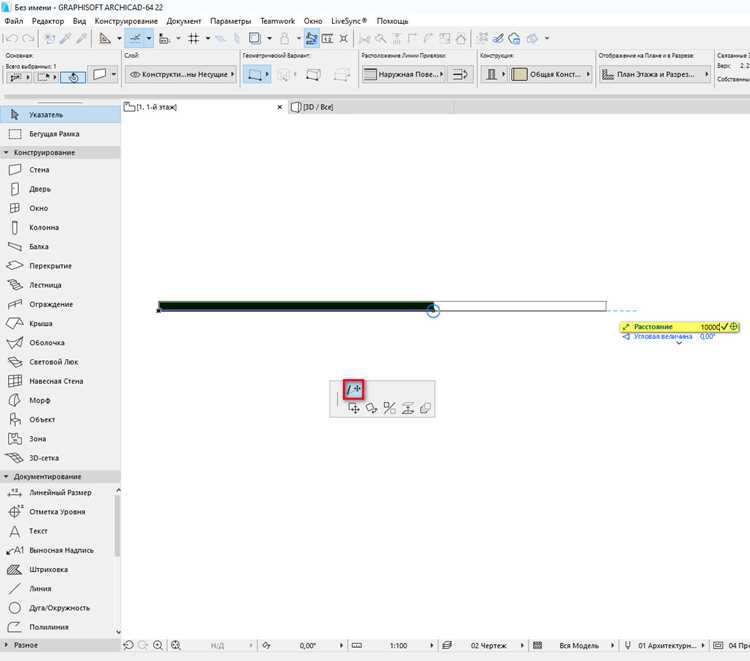Collapse the Конструирование toolbox section
The height and width of the screenshot is (661, 750).
coord(6,153)
